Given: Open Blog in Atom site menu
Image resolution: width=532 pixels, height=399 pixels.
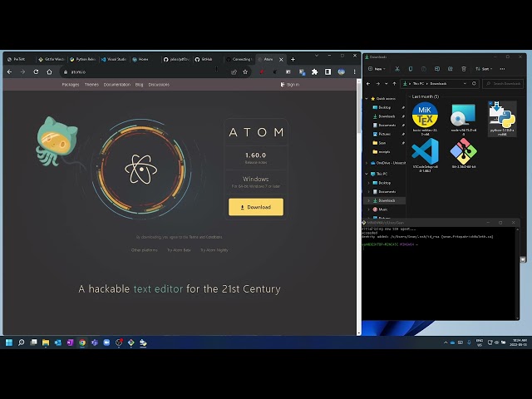Looking at the screenshot, I should (139, 85).
